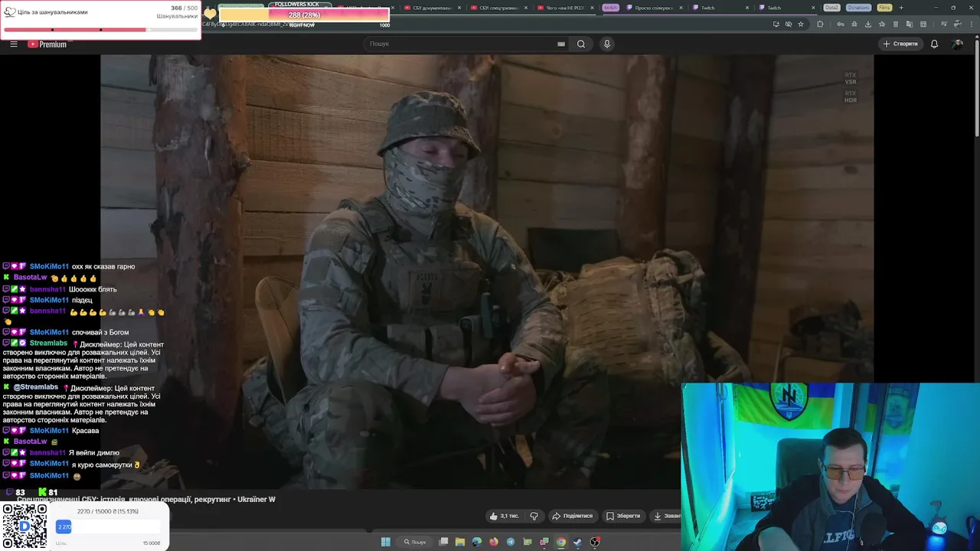
Task: Click the streamer webcam overlay
Action: click(x=831, y=467)
